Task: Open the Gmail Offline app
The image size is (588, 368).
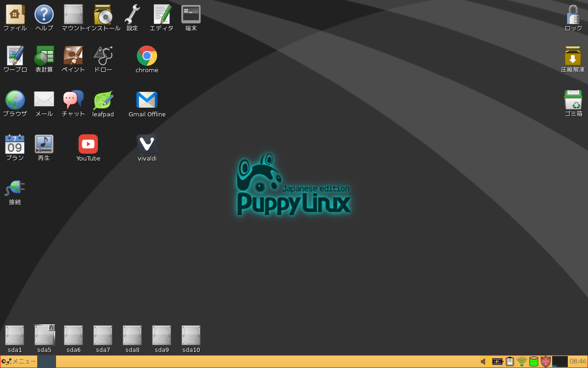Action: click(x=147, y=99)
